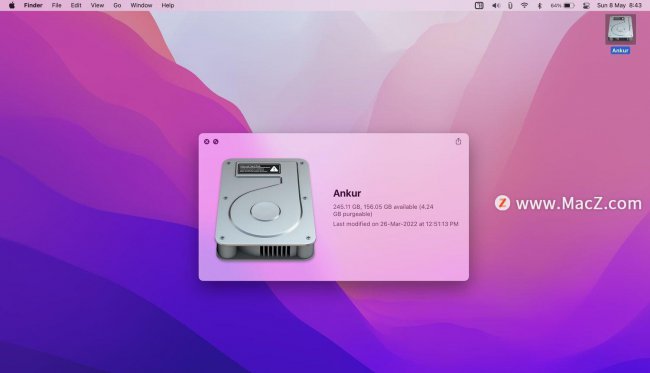Expand the Quick Look preview to full screen

click(216, 142)
